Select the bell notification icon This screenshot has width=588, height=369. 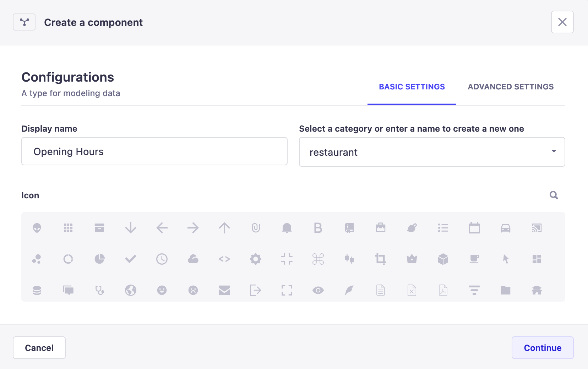287,228
